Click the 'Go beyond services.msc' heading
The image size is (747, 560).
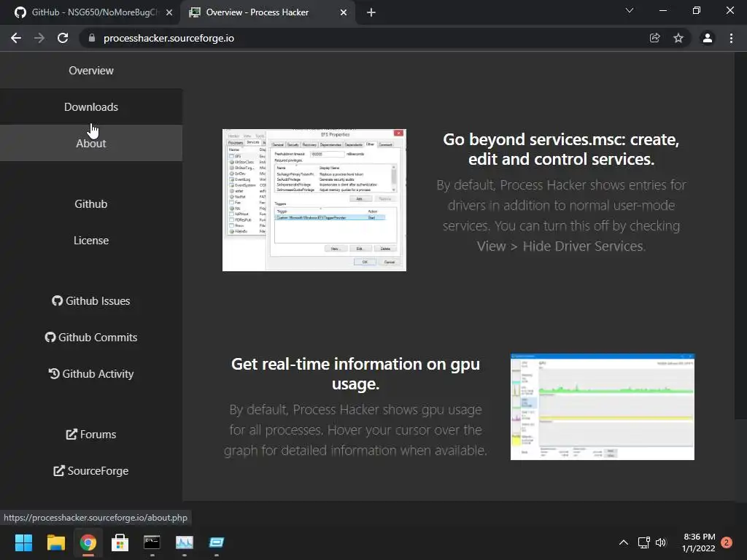point(561,149)
